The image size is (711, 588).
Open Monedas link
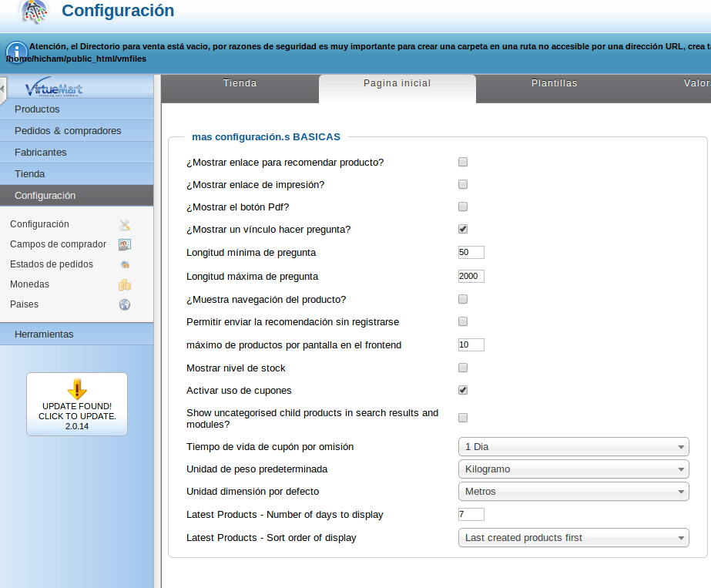pos(29,284)
